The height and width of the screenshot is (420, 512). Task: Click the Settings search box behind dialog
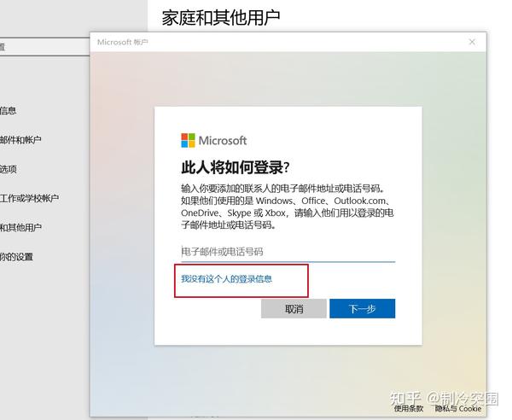coord(44,47)
